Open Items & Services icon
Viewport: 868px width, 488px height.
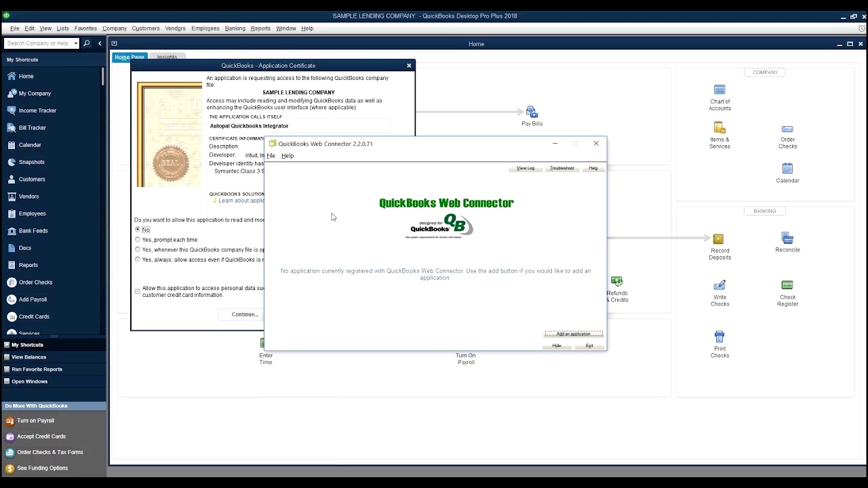pos(719,127)
